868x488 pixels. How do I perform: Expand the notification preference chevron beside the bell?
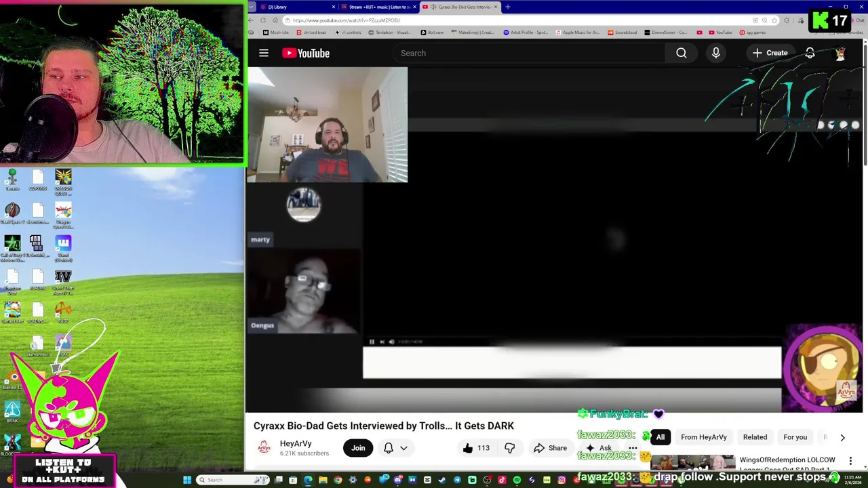click(403, 448)
